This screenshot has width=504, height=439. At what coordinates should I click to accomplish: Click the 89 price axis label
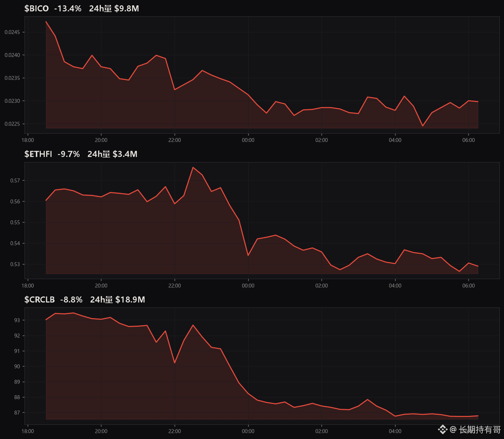pyautogui.click(x=17, y=382)
